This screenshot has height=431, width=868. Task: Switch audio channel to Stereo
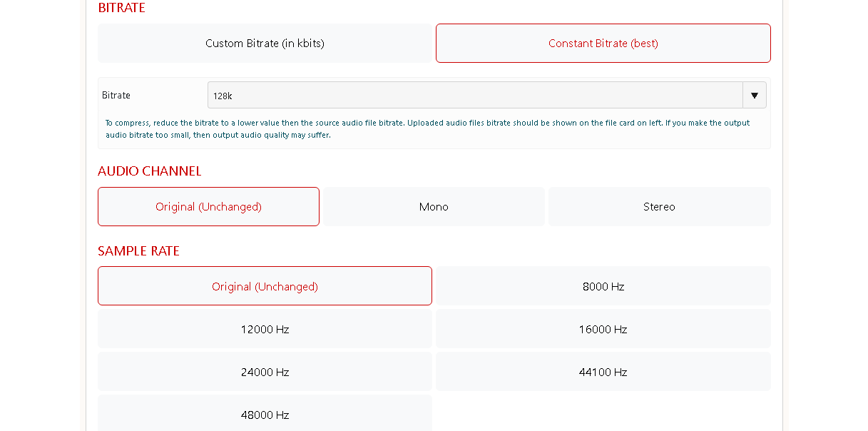point(659,207)
